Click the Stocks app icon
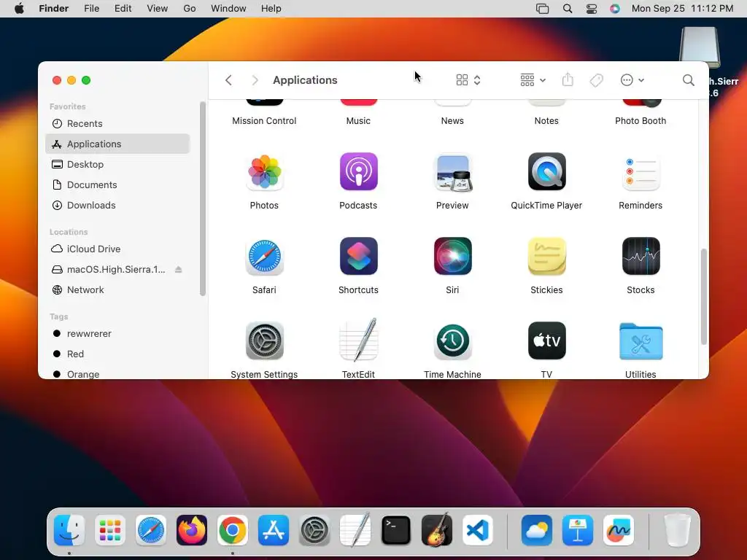The image size is (747, 560). click(x=640, y=257)
